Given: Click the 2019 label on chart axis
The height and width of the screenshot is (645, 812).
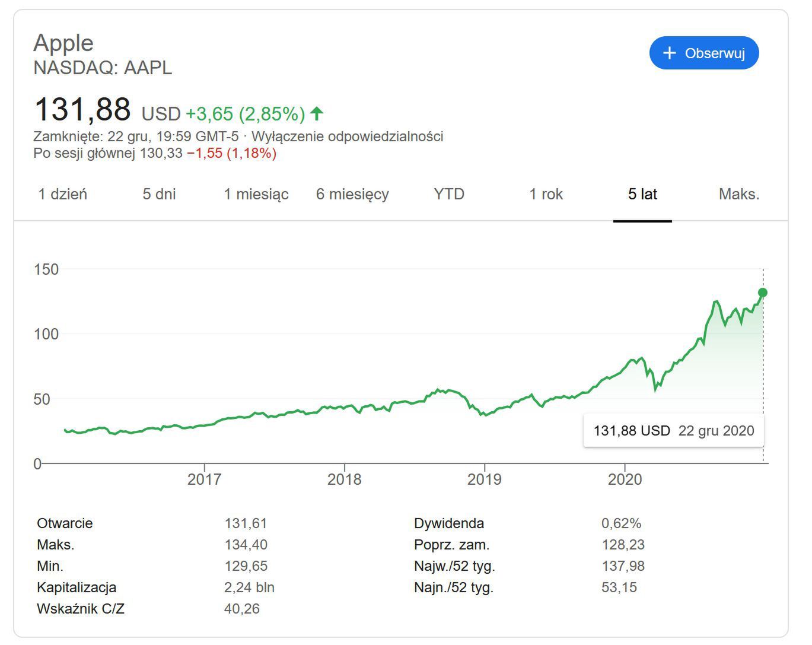Looking at the screenshot, I should click(484, 479).
